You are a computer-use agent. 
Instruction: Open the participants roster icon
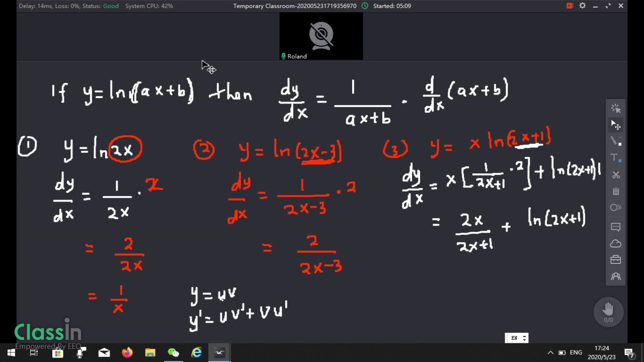tap(616, 277)
